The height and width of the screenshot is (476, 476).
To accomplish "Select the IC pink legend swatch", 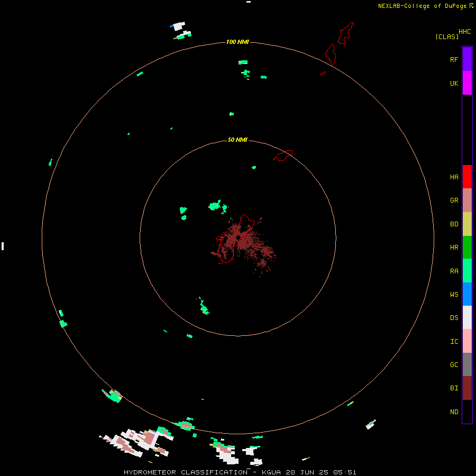I will [x=467, y=341].
